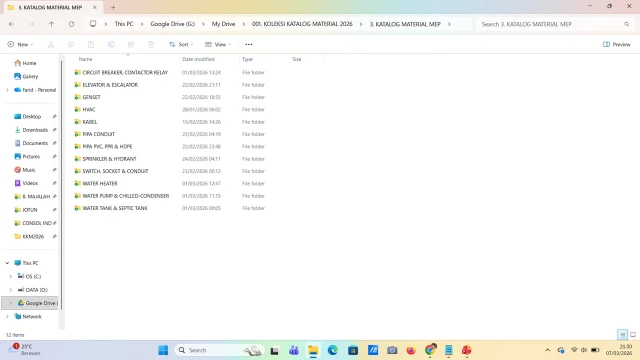Toggle the Preview pane
Image resolution: width=640 pixels, height=360 pixels.
click(x=617, y=44)
